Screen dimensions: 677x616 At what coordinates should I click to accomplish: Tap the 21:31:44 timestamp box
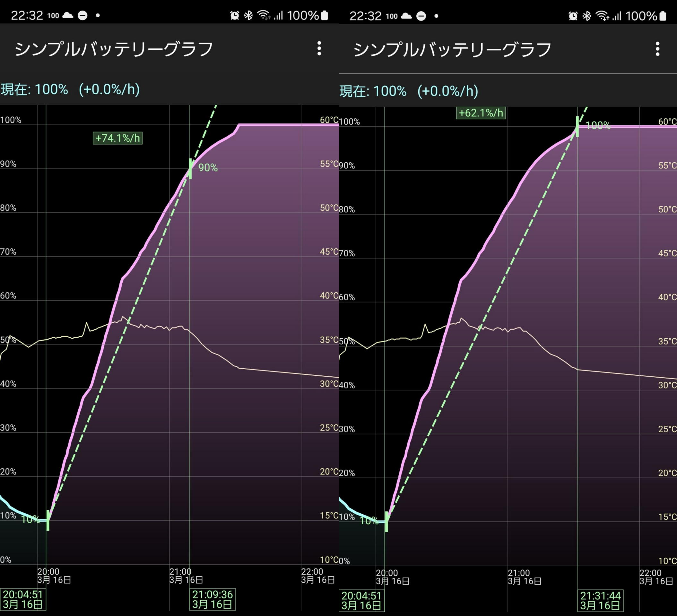point(600,601)
